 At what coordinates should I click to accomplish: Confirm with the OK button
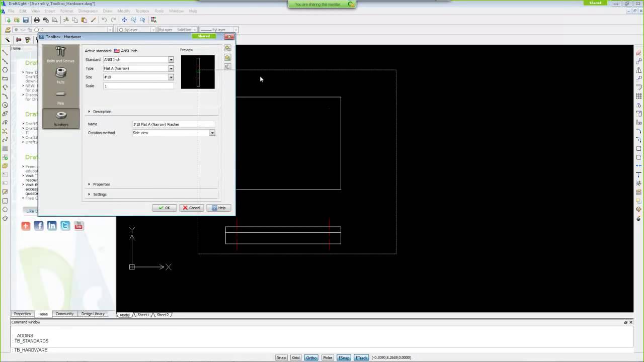165,208
